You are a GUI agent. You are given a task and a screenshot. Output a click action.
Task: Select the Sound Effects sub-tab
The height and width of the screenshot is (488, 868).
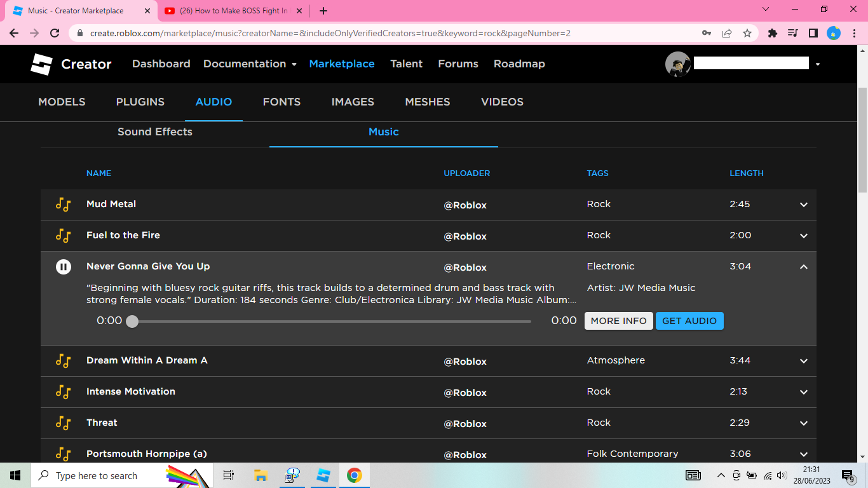(155, 132)
